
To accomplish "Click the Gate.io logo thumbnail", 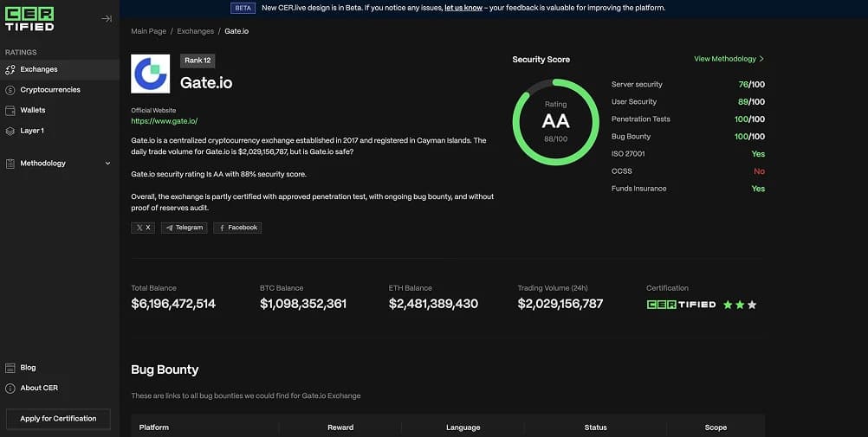I will pyautogui.click(x=151, y=74).
